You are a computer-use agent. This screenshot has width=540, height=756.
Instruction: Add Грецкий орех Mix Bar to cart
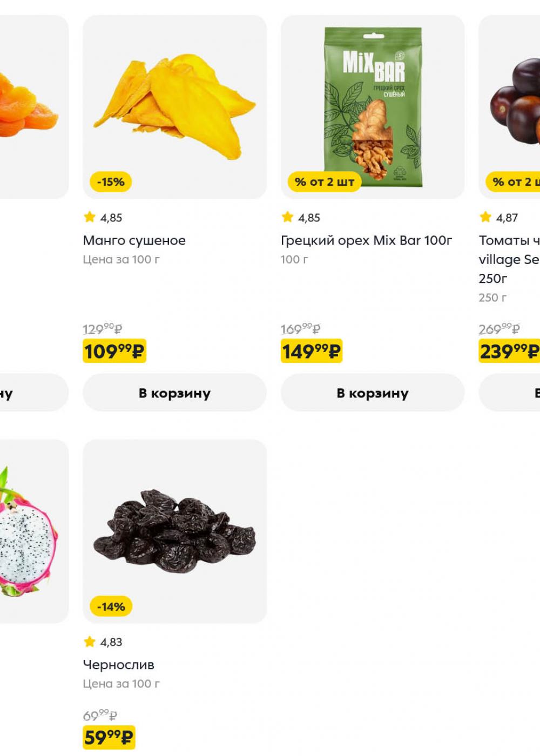(x=372, y=393)
